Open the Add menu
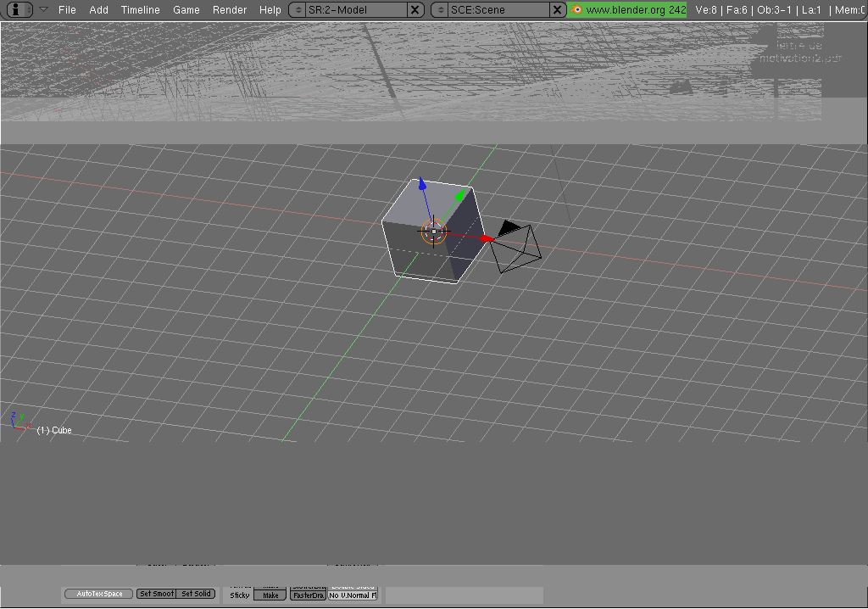Viewport: 868px width, 609px height. (x=98, y=10)
